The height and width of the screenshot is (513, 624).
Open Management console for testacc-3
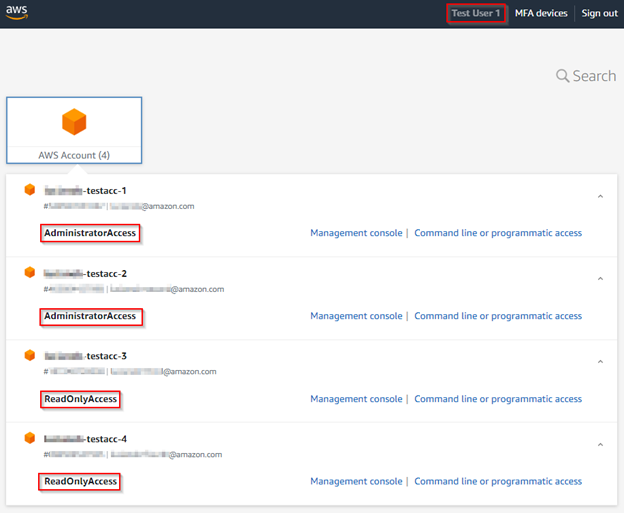[x=356, y=399]
